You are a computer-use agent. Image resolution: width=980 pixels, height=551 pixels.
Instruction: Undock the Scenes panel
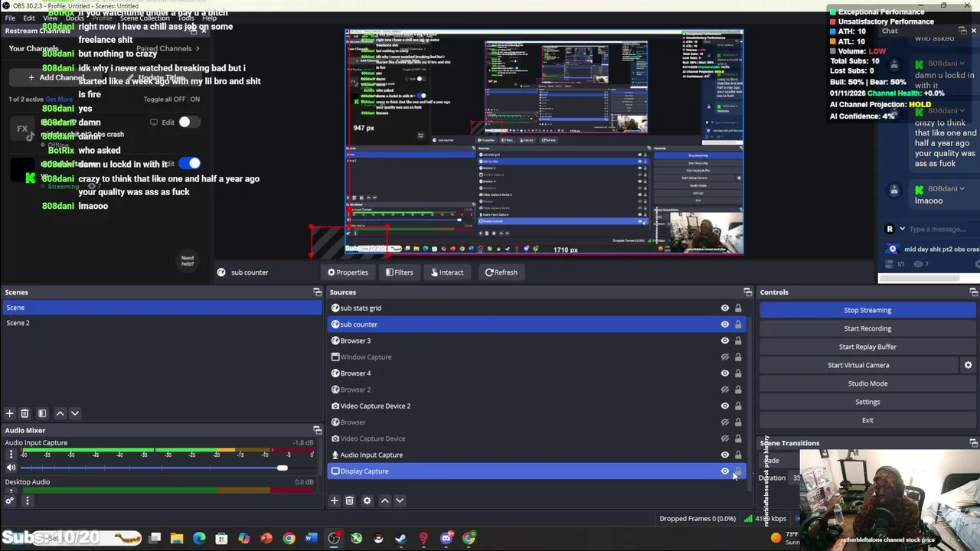click(x=317, y=292)
